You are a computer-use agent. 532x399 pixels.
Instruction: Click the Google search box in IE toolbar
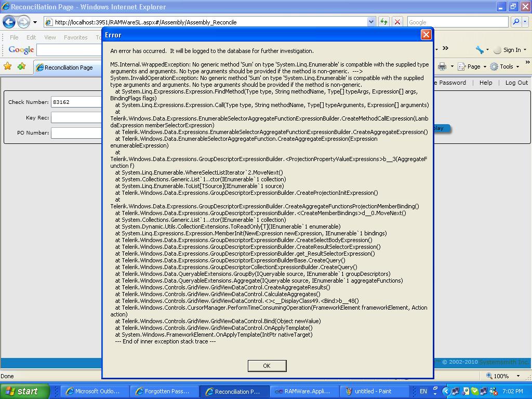[458, 22]
